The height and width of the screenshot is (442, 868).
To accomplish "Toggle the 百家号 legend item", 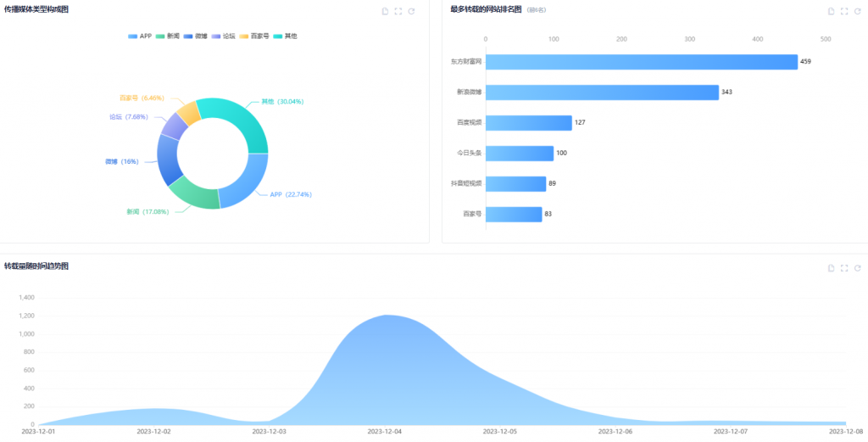I will click(x=254, y=36).
